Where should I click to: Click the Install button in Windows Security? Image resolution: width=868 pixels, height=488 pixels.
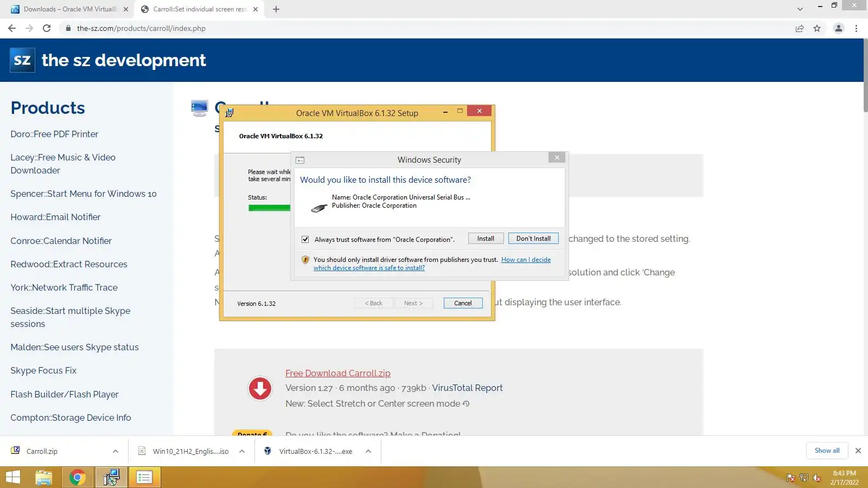point(486,239)
